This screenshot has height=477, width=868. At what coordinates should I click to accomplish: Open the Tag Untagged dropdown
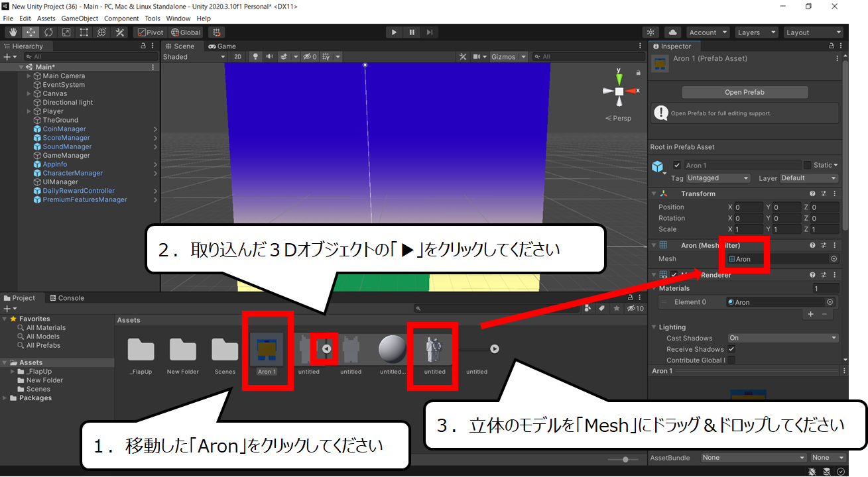tap(718, 178)
